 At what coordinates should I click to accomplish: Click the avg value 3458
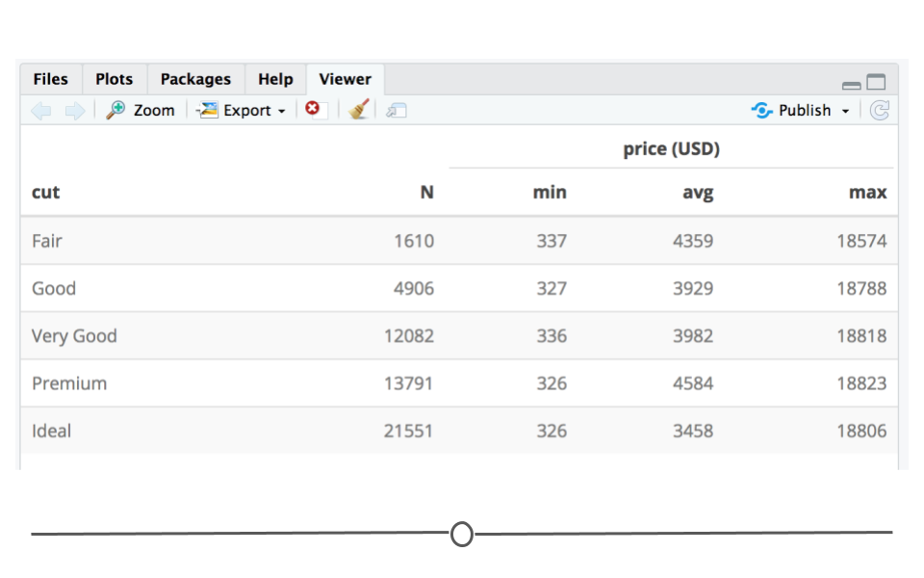[x=693, y=432]
